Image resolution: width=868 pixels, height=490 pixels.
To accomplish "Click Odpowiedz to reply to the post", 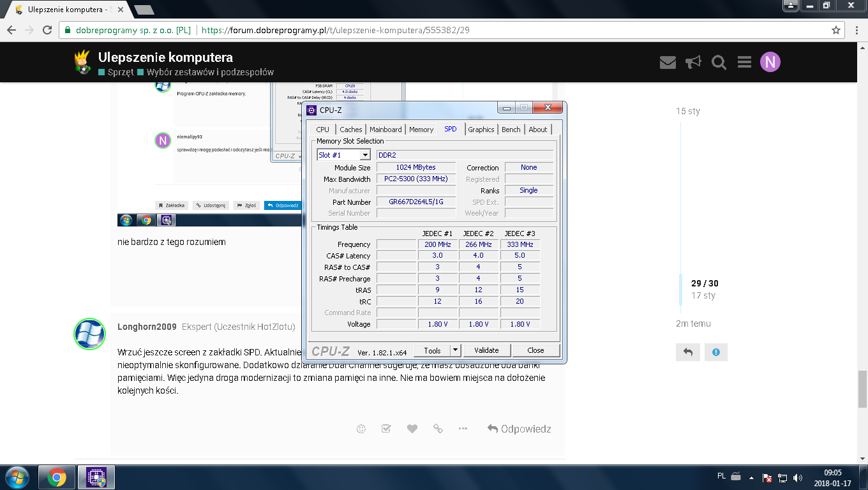I will 519,429.
